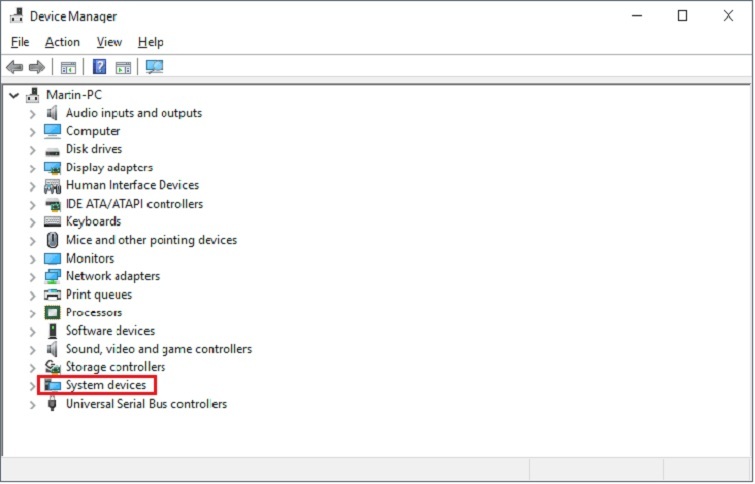The height and width of the screenshot is (484, 755).
Task: Expand the System devices node
Action: coord(32,386)
